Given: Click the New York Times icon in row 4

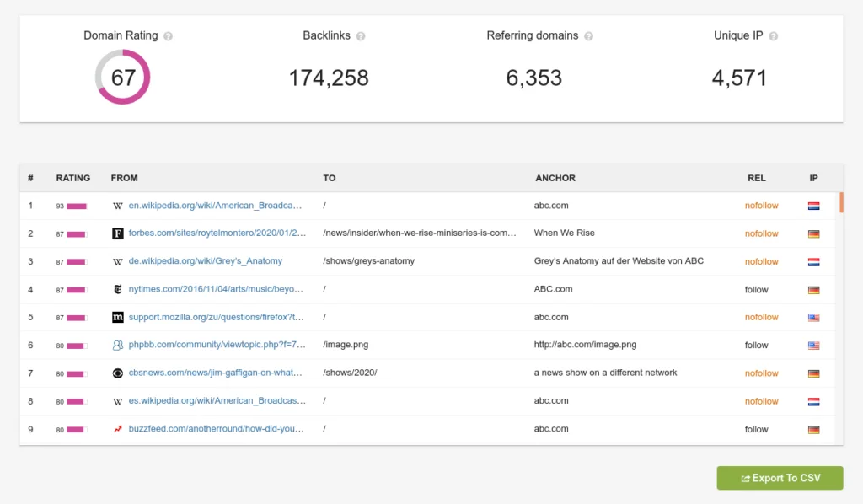Looking at the screenshot, I should (x=117, y=289).
